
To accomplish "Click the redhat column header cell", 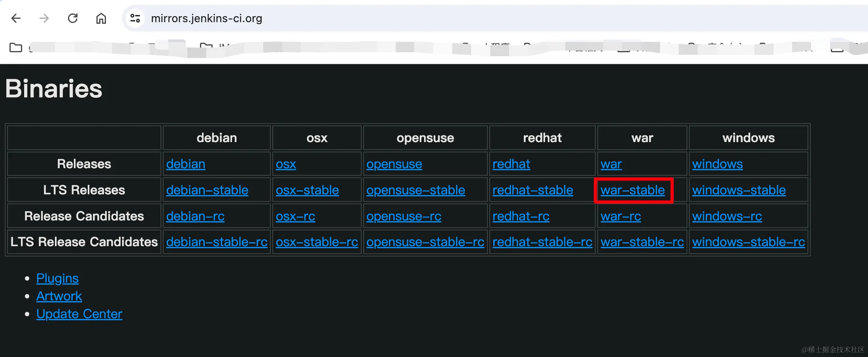I will point(542,138).
